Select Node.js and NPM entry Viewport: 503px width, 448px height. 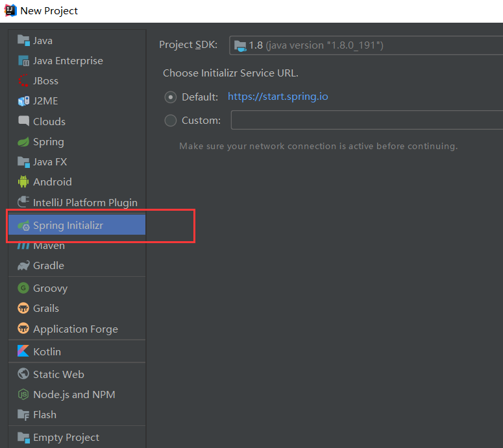[x=77, y=394]
